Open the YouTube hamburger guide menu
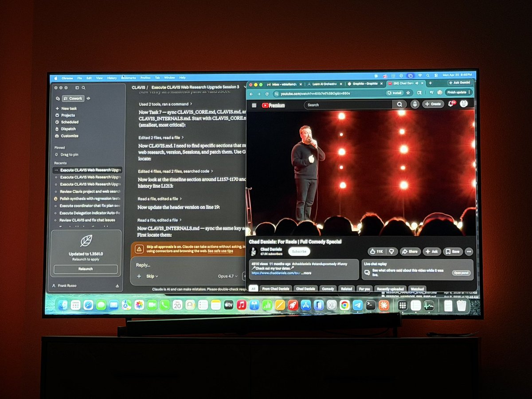Screen dimensions: 532x399 click(254, 106)
